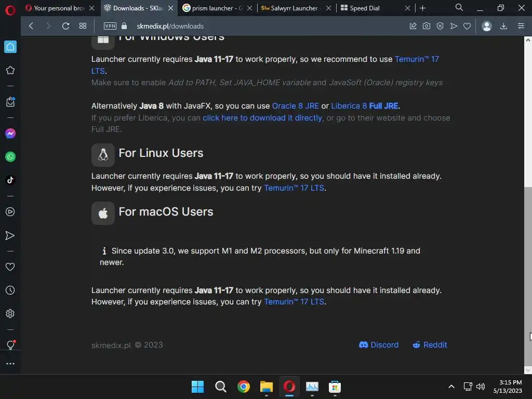Open the Liberica 8 Full JRE link
Screen dimensions: 532x399
pyautogui.click(x=365, y=106)
